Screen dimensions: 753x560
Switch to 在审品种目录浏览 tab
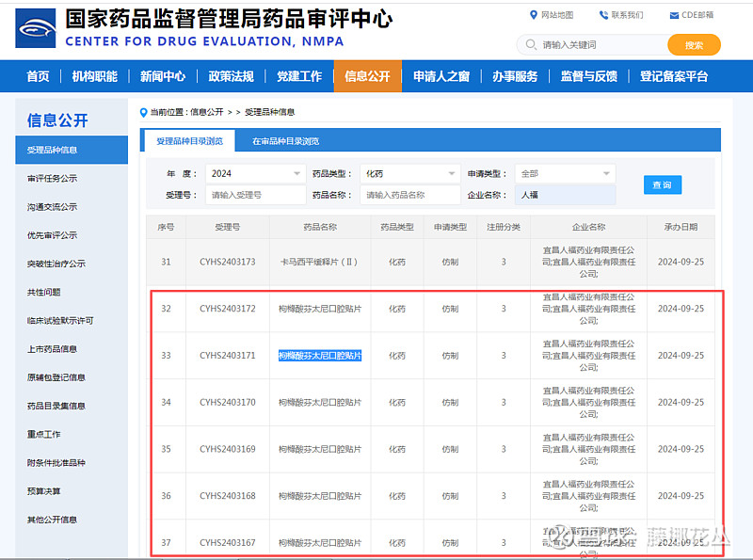point(285,141)
